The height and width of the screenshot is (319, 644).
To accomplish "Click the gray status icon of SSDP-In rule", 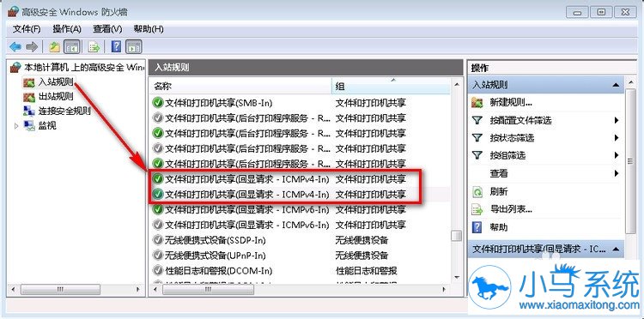I will (x=157, y=240).
